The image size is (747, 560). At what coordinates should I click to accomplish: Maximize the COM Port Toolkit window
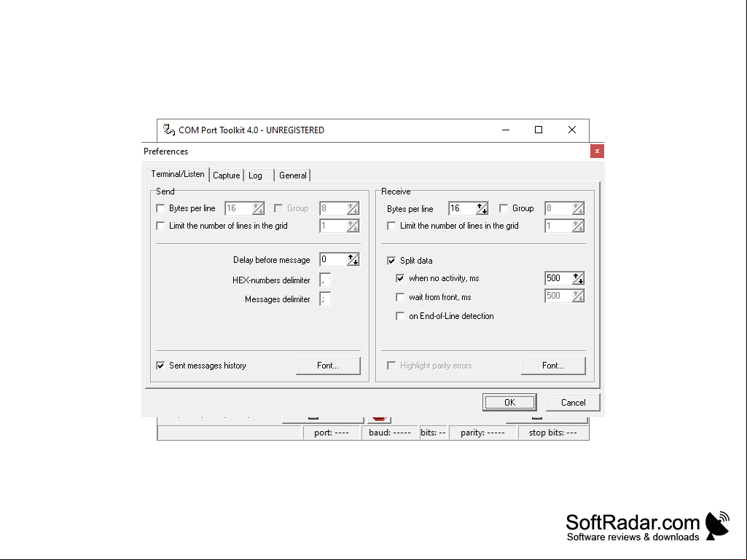pyautogui.click(x=539, y=130)
